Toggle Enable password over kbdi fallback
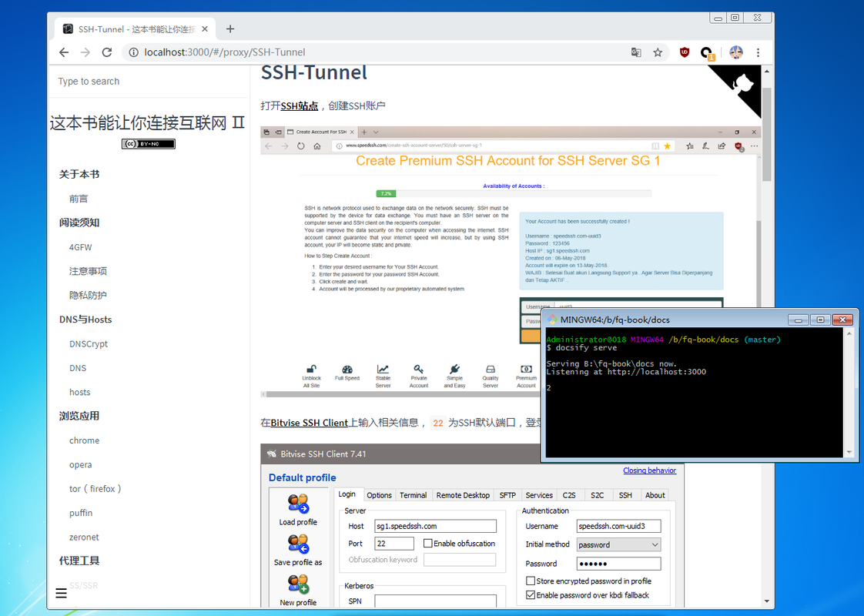The image size is (864, 616). click(531, 595)
